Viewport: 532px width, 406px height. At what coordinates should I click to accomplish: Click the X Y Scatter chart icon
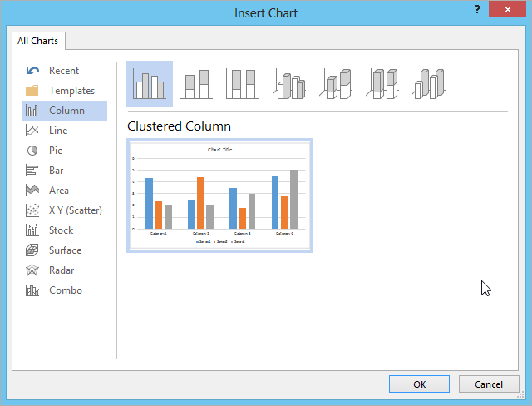tap(32, 210)
